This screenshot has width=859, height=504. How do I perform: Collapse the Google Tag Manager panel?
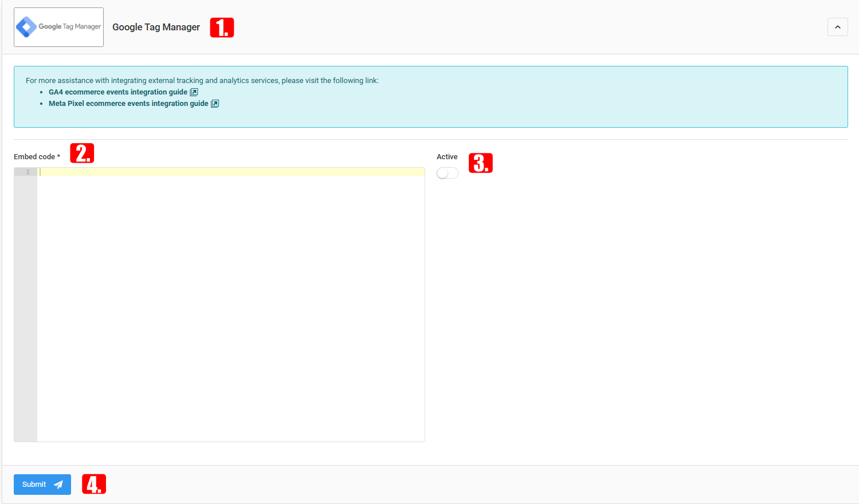[x=837, y=27]
